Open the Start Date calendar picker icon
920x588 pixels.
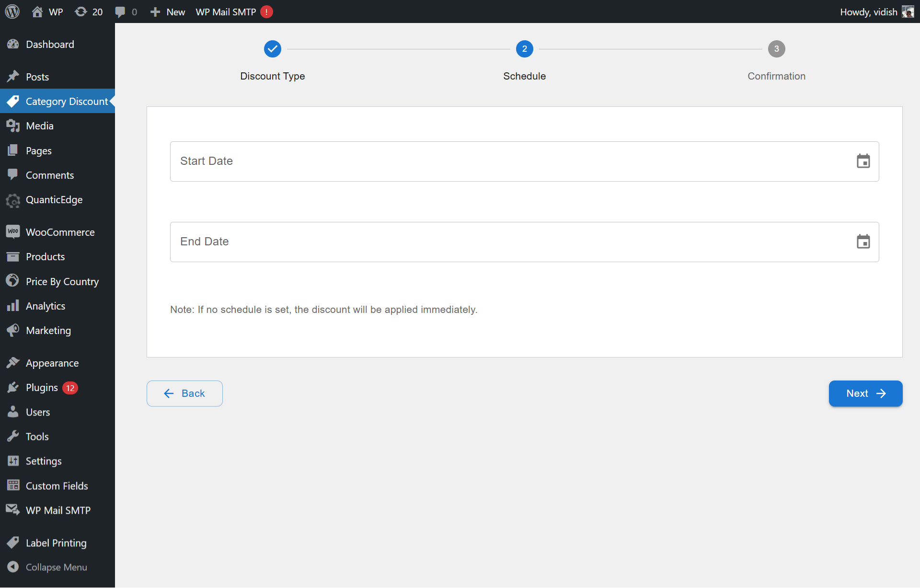(863, 161)
